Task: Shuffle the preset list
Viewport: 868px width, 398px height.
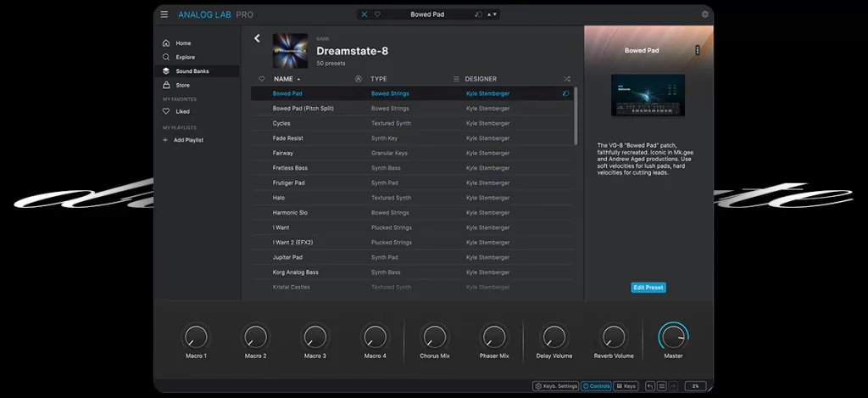Action: click(x=566, y=79)
